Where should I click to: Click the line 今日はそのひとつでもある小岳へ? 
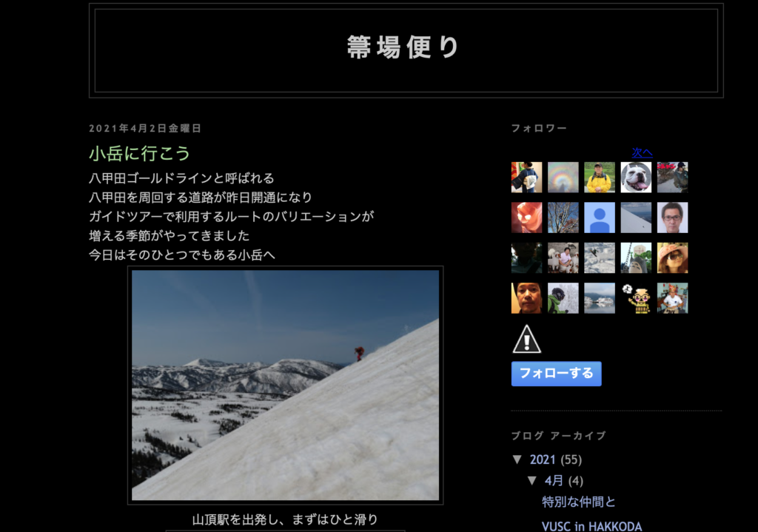182,255
